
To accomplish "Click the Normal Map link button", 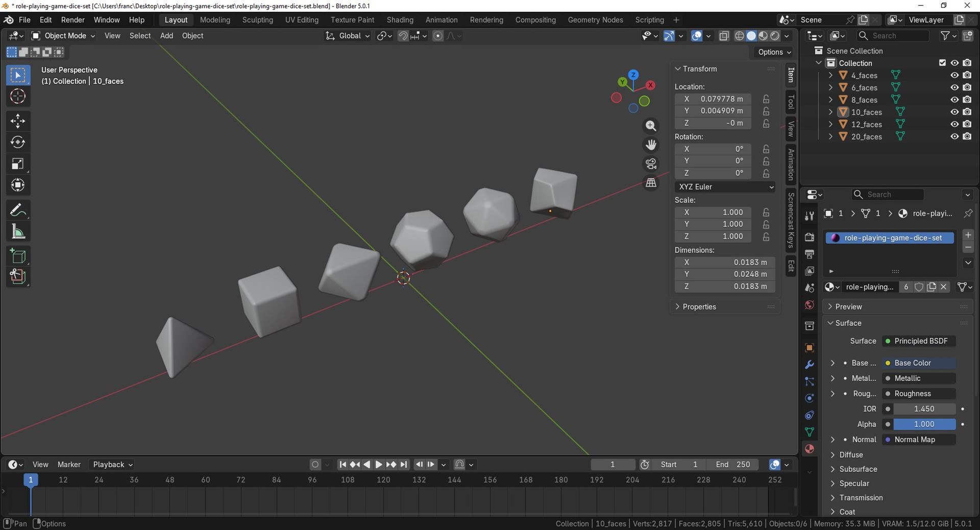I will [919, 440].
